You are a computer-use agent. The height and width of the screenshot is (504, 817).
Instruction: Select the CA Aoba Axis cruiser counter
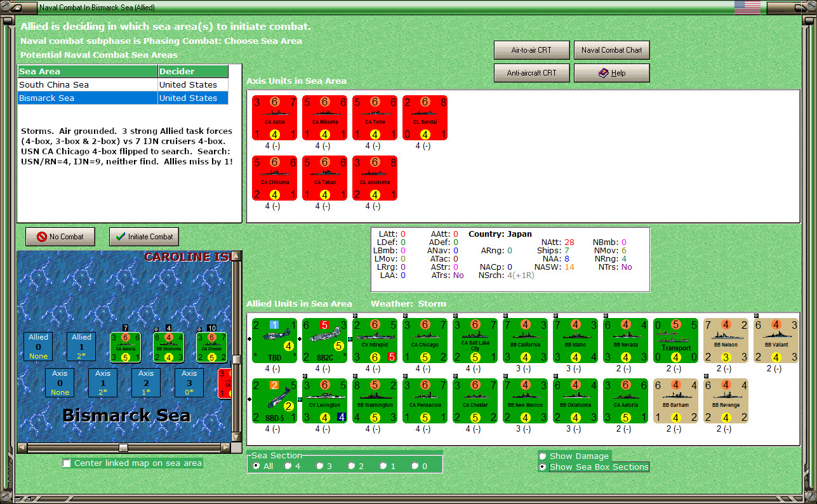pyautogui.click(x=274, y=118)
